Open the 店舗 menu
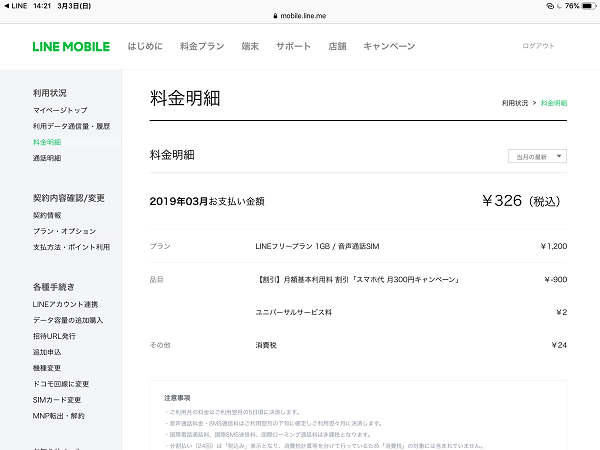Screen dimensions: 600x450 click(337, 46)
